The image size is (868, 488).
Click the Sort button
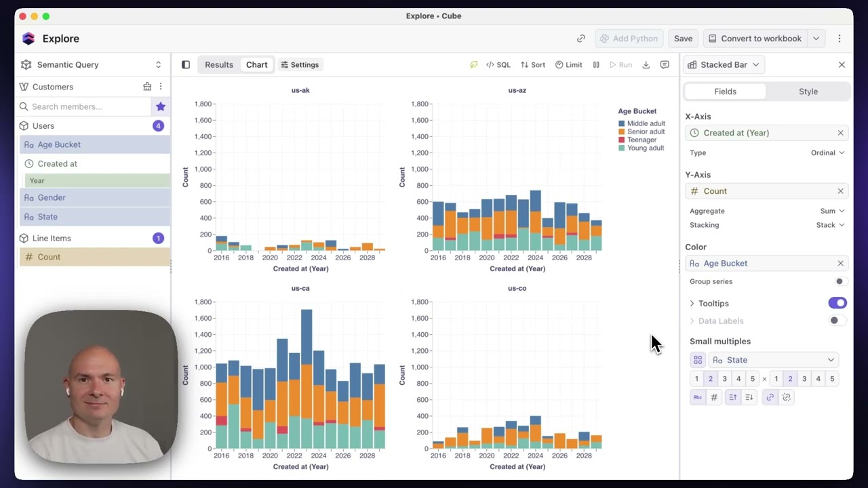pyautogui.click(x=533, y=65)
